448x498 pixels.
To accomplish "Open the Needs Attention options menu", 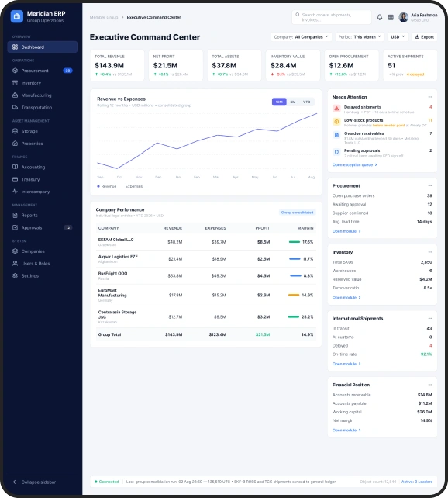I will coord(430,97).
